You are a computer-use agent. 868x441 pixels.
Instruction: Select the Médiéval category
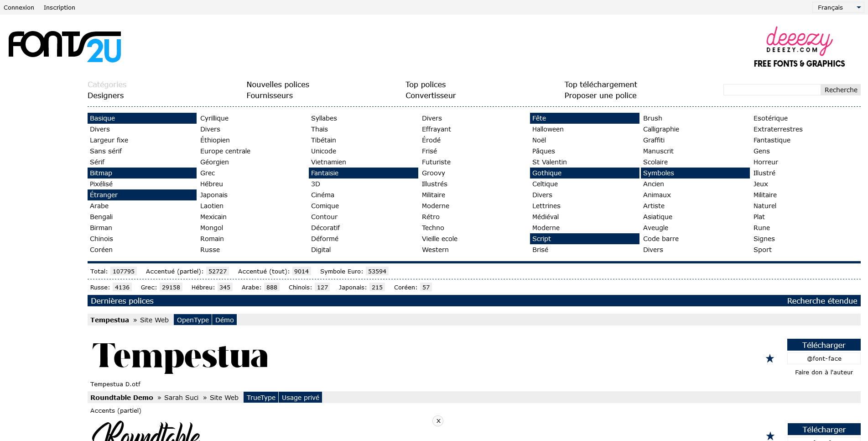546,217
